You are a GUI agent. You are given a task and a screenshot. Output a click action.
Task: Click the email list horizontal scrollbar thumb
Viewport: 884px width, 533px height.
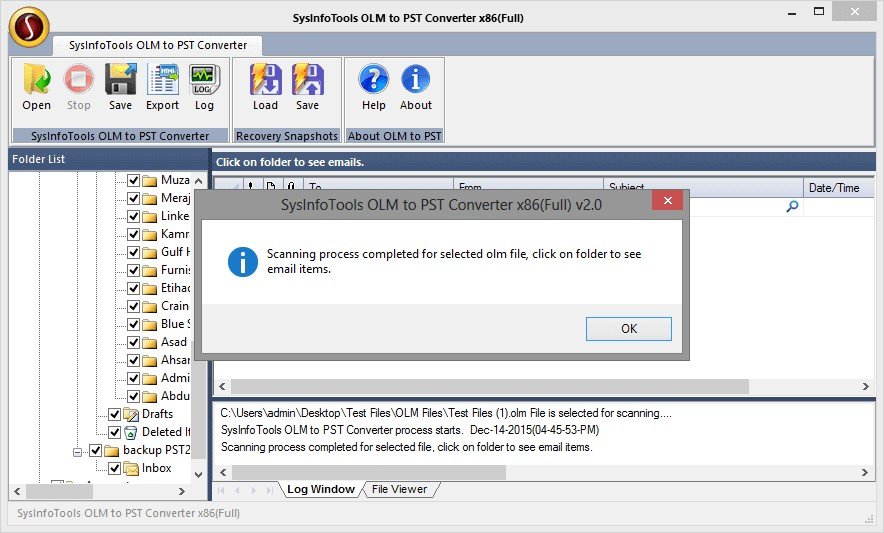(489, 386)
